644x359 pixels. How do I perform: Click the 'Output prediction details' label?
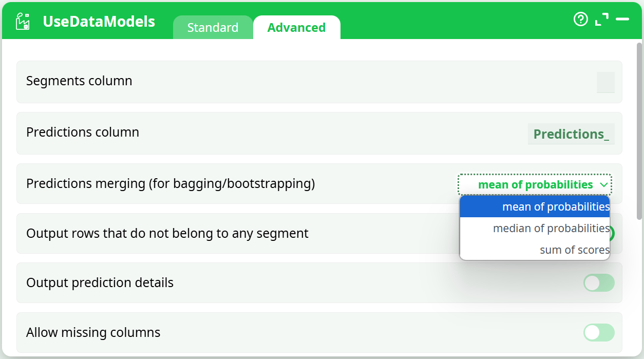point(100,283)
